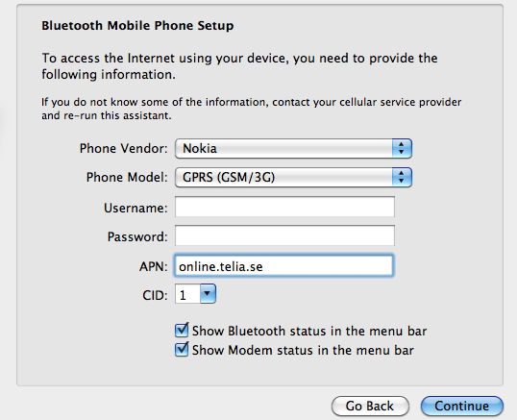Click the CID value box showing 1

[187, 294]
